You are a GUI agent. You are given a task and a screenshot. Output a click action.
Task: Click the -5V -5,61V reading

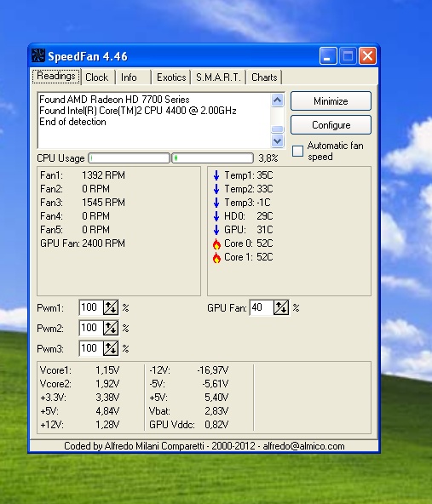point(189,384)
